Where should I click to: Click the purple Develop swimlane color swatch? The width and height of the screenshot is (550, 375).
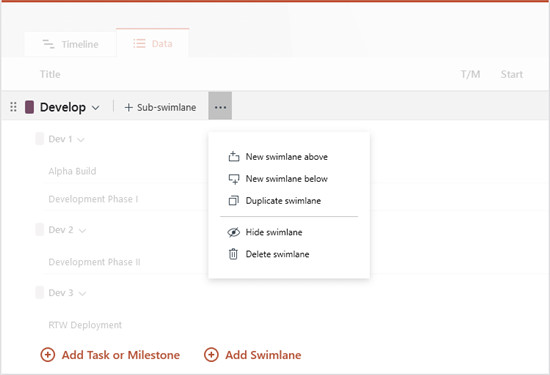(x=29, y=107)
